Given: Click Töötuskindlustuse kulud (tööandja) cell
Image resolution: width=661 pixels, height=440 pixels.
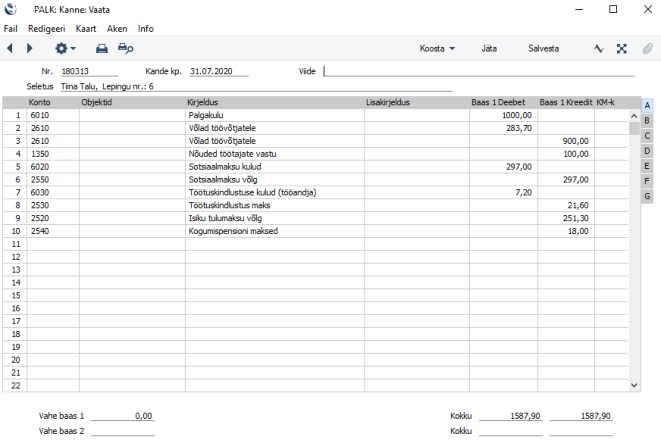Looking at the screenshot, I should tap(275, 193).
